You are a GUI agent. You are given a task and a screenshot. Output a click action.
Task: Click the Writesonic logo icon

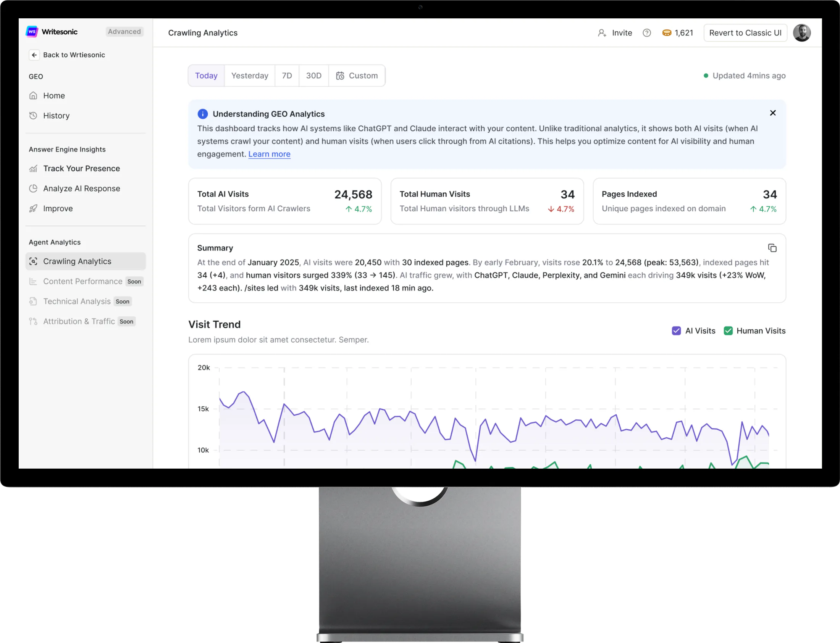(x=32, y=32)
